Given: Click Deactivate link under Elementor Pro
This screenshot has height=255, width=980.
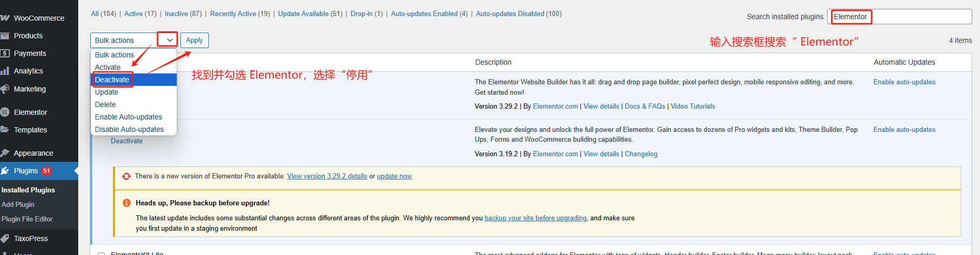Looking at the screenshot, I should pos(126,141).
